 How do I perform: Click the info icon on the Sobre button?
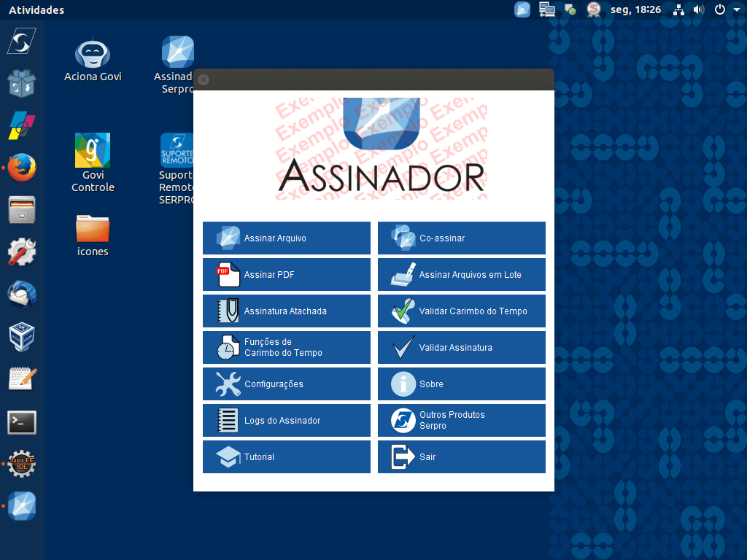pos(403,384)
